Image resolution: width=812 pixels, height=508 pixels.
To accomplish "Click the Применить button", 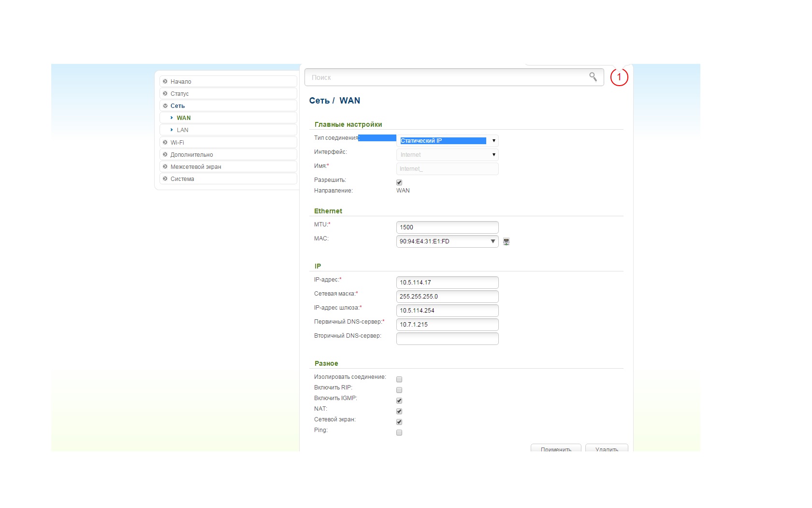I will [x=555, y=448].
